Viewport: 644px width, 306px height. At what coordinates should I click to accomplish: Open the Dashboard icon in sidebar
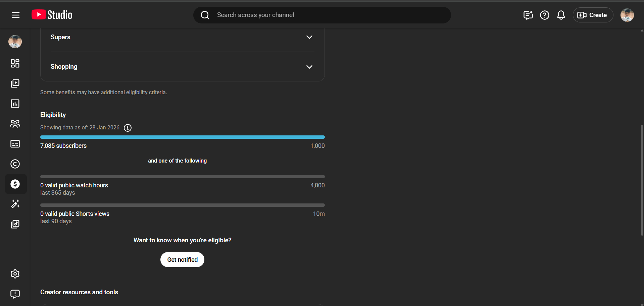pyautogui.click(x=15, y=63)
